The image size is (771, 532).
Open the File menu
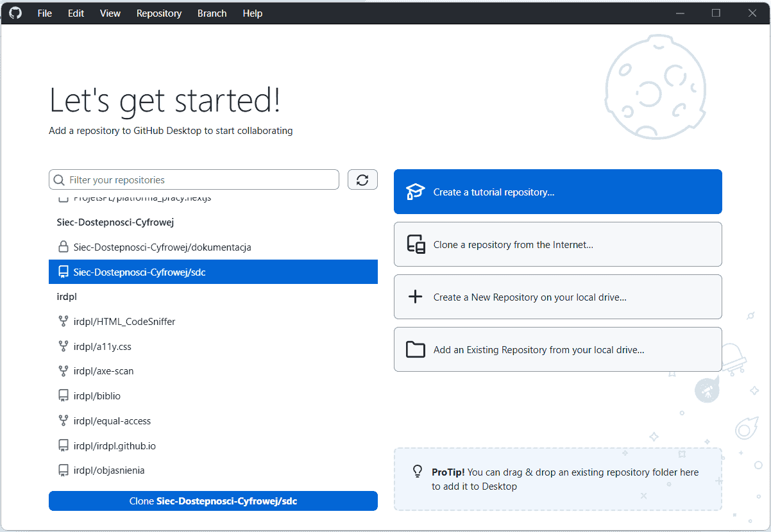pyautogui.click(x=45, y=13)
